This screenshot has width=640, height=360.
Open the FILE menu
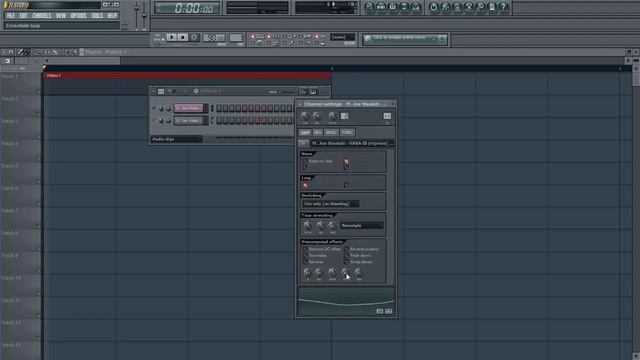pyautogui.click(x=11, y=16)
